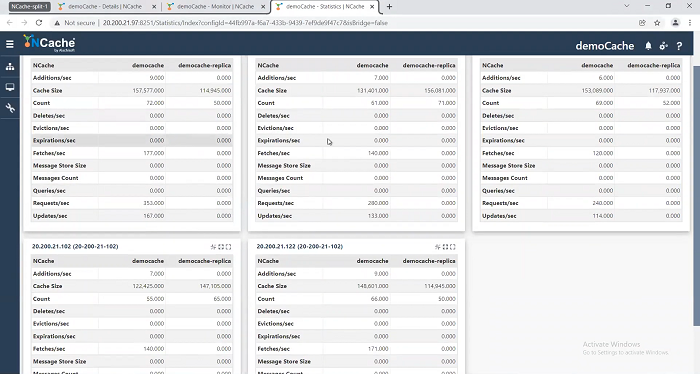Select the Cache Size value 131,401.000
The width and height of the screenshot is (700, 374).
(372, 91)
